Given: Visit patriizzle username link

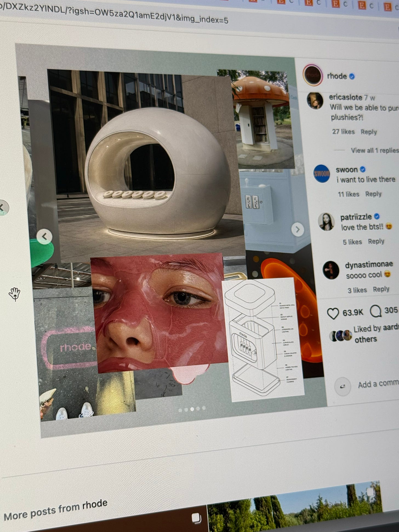Looking at the screenshot, I should point(356,217).
